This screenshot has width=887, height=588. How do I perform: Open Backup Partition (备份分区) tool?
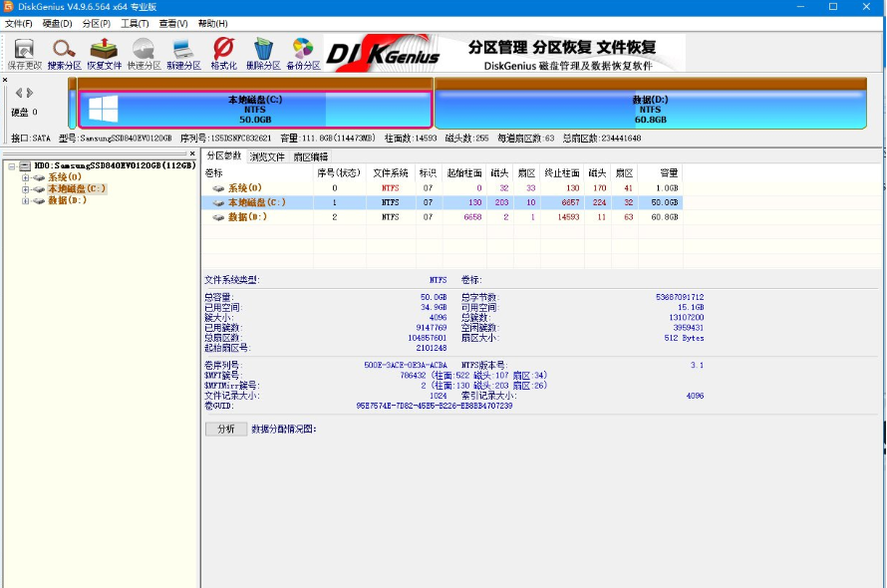tap(303, 54)
